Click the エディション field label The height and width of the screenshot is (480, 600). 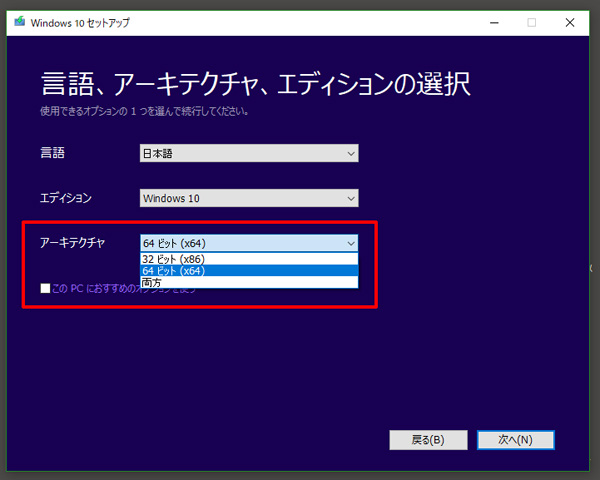point(66,198)
